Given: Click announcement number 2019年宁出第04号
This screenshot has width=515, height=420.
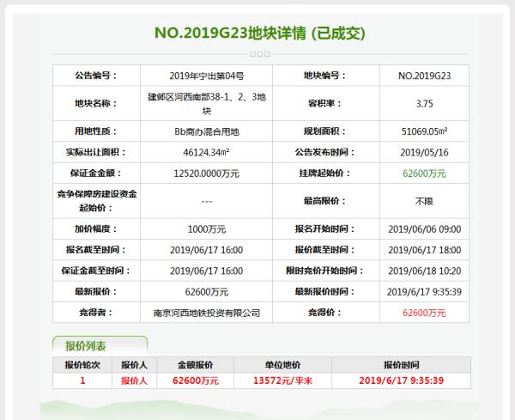Looking at the screenshot, I should tap(207, 76).
